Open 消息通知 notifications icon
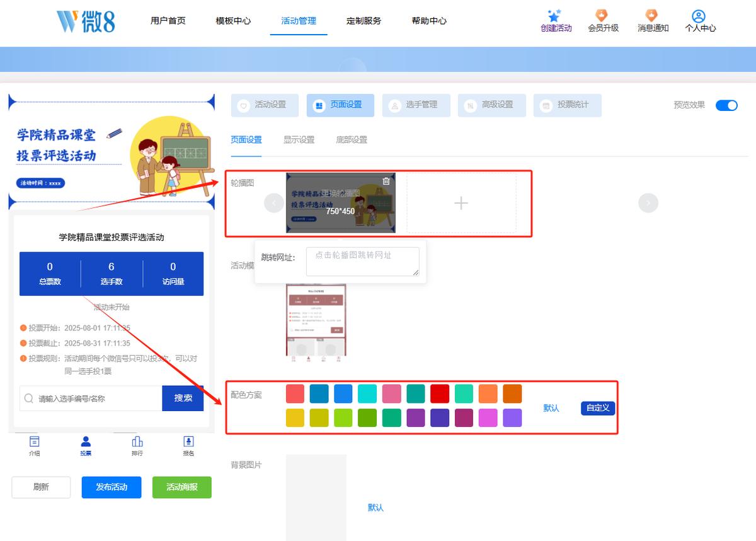Screen dimensions: 756x541 point(651,16)
